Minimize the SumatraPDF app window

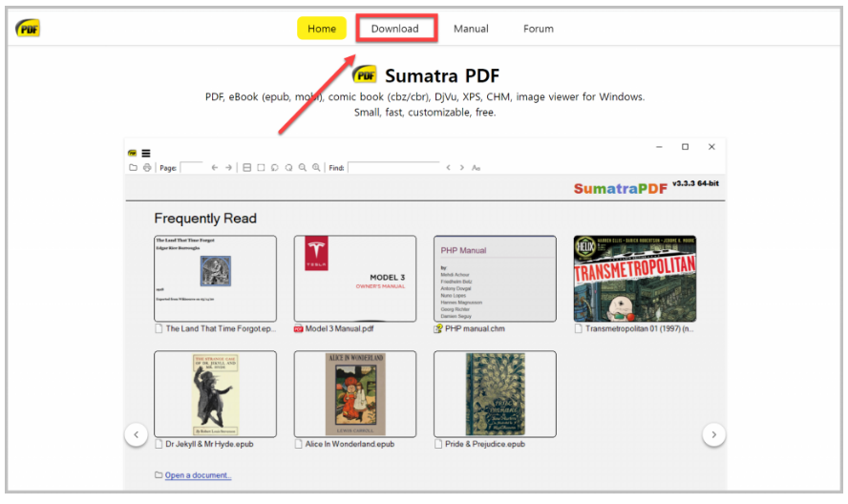click(x=659, y=147)
